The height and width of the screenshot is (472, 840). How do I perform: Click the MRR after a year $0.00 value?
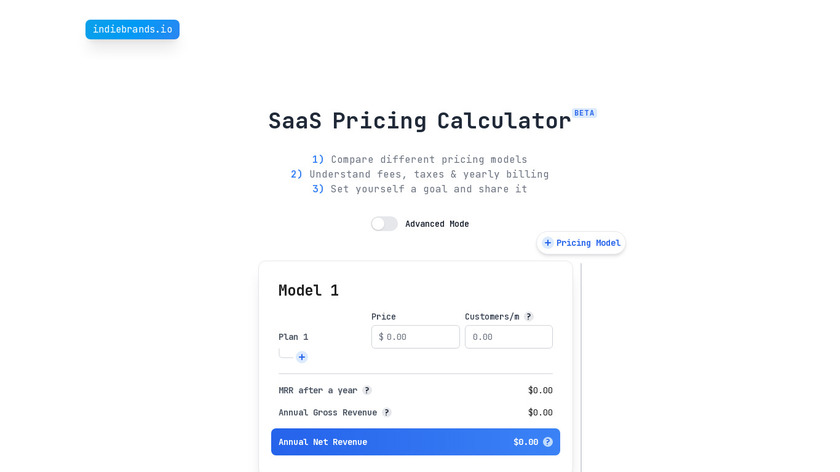(540, 390)
